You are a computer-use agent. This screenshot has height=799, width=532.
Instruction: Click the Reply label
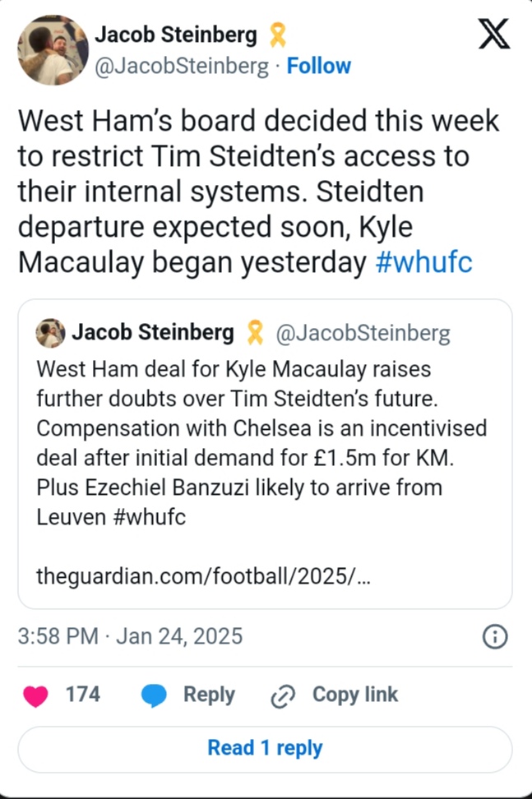[209, 695]
